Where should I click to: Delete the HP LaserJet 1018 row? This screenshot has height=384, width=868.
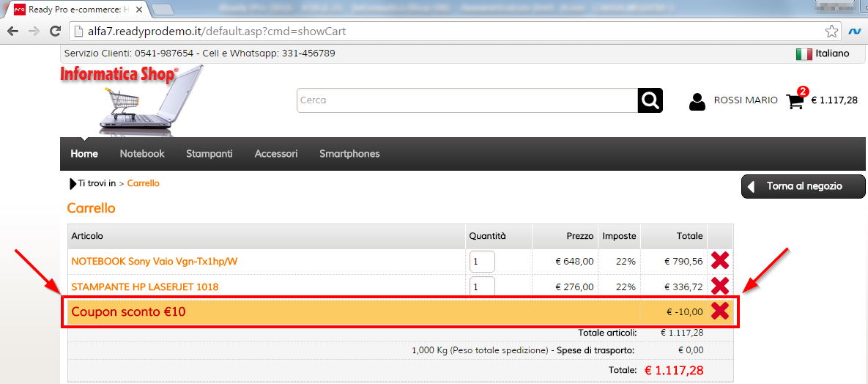[719, 286]
